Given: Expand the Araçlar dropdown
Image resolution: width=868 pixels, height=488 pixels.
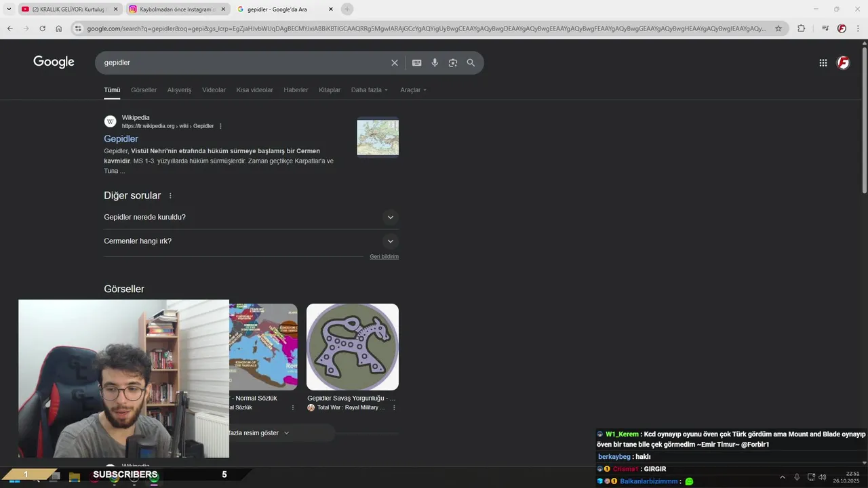Looking at the screenshot, I should (x=414, y=90).
